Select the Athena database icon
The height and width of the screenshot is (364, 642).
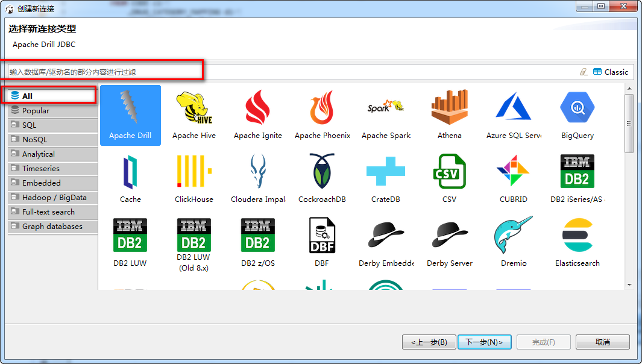tap(450, 115)
